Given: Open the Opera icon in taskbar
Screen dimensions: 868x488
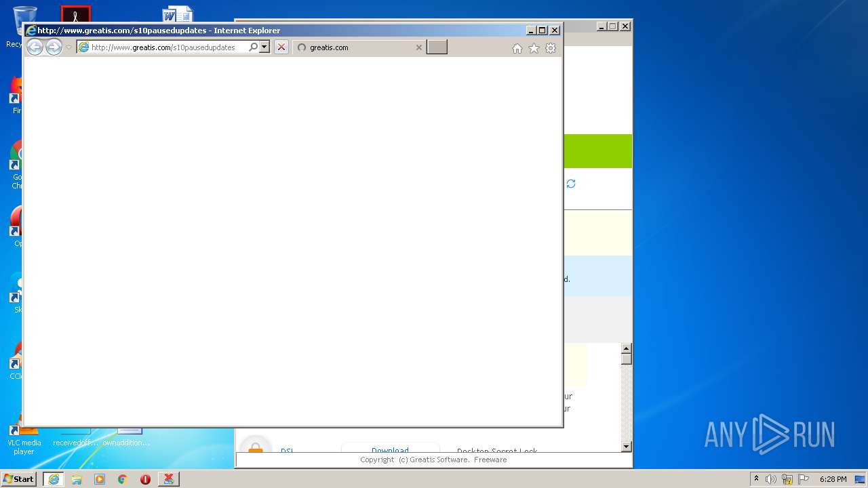Looking at the screenshot, I should coord(145,479).
